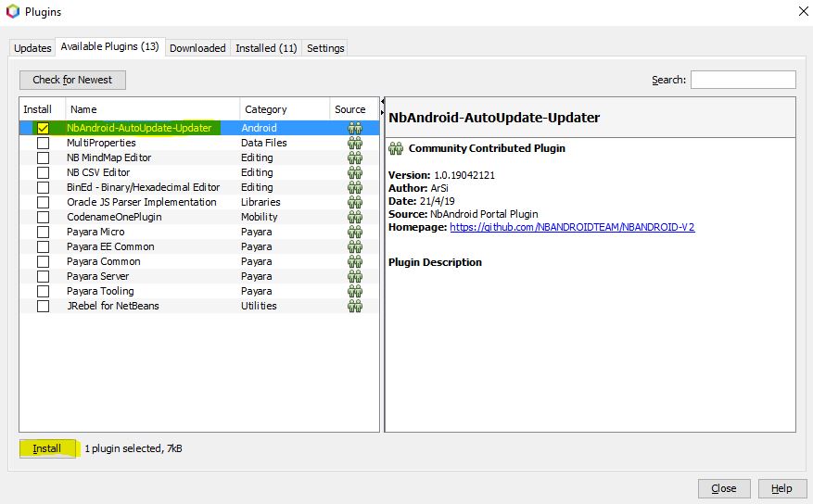Select the Available Plugins (13) tab

click(110, 46)
